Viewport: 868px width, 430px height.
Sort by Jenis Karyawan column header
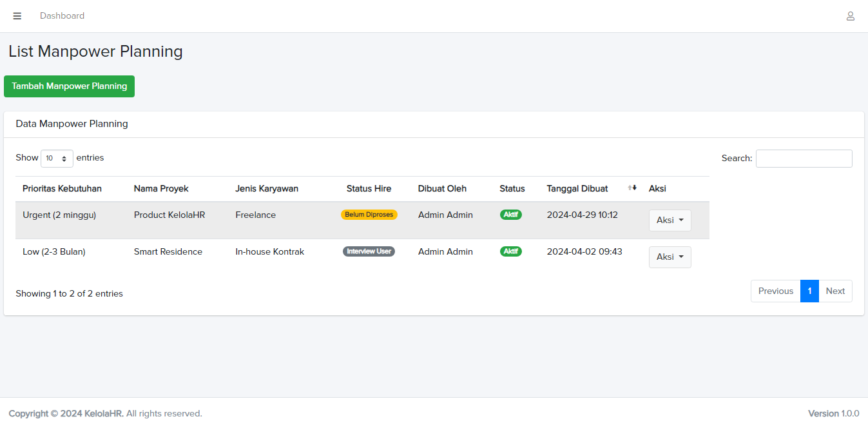(x=267, y=189)
